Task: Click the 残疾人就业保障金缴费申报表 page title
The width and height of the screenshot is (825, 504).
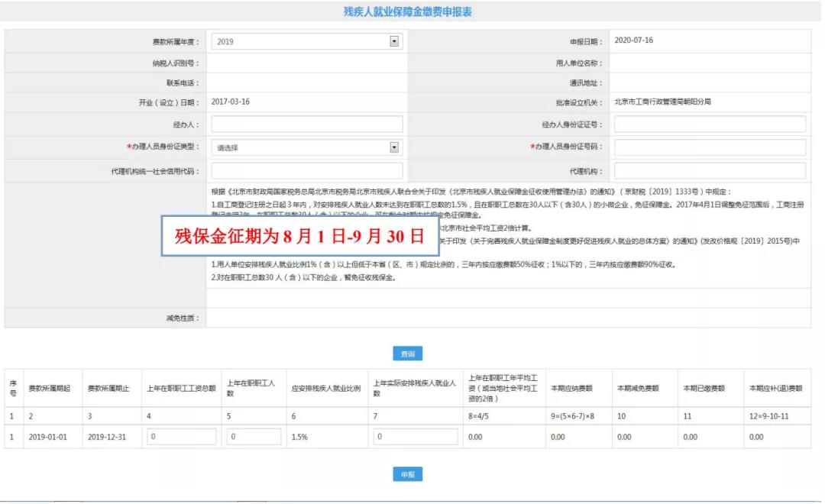Action: (x=412, y=11)
